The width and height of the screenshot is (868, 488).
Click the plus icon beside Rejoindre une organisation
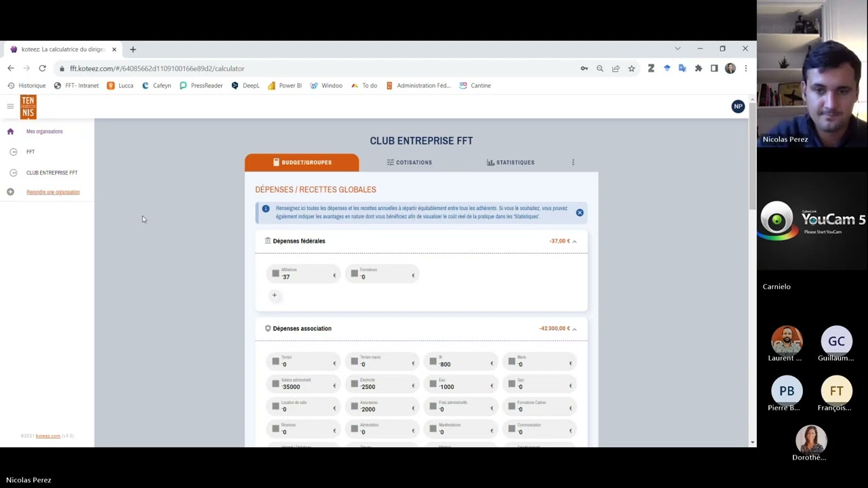[10, 192]
